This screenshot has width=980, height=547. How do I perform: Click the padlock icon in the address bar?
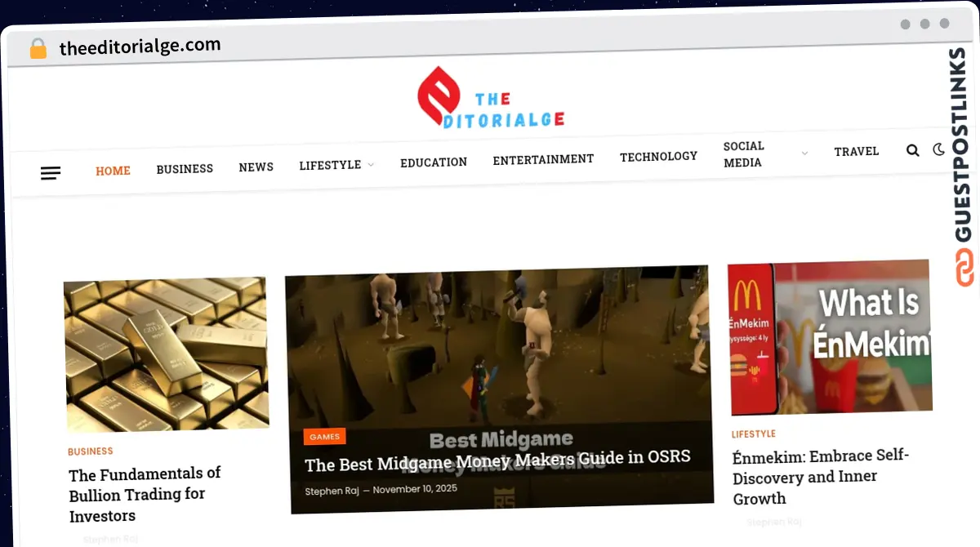[x=38, y=48]
